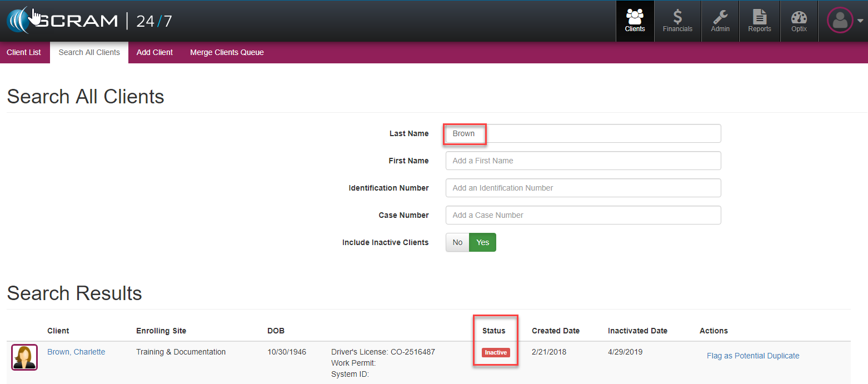This screenshot has width=868, height=384.
Task: Open the Merge Clients Queue tab
Action: pyautogui.click(x=227, y=52)
